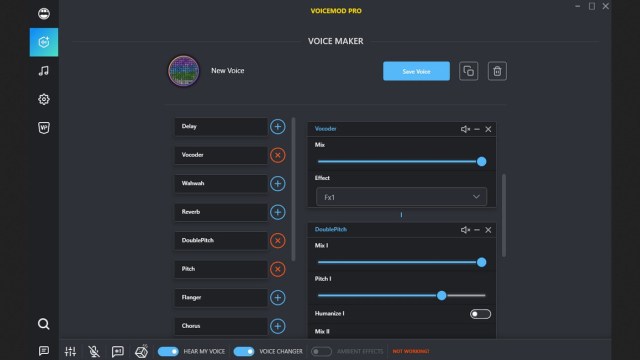Open the Vocoder Effect Fx1 dropdown

tap(401, 197)
